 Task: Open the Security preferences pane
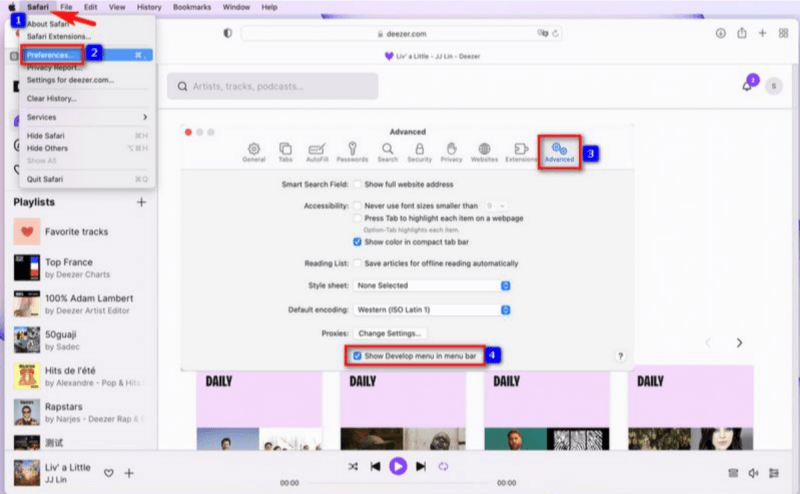pos(419,152)
